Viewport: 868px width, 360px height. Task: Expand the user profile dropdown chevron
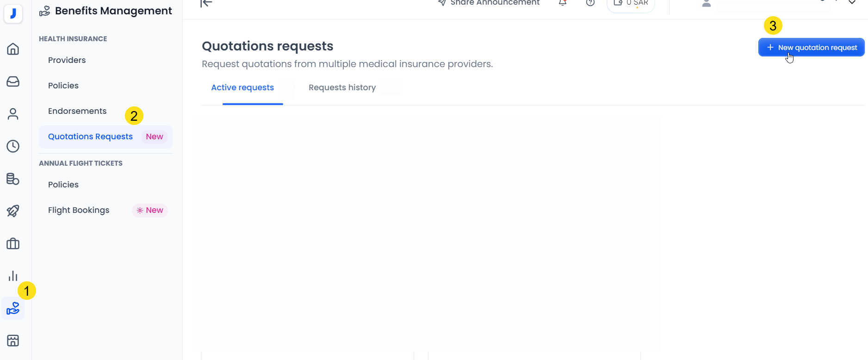point(852,3)
